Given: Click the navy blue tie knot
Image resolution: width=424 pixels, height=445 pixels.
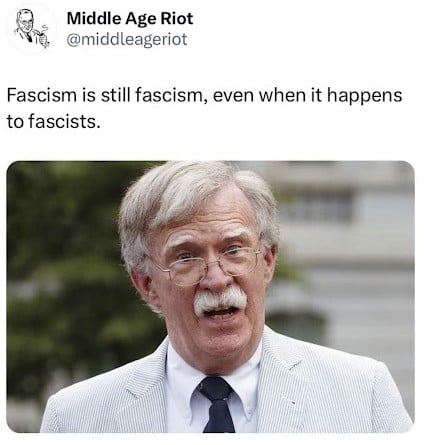Looking at the screenshot, I should (216, 389).
